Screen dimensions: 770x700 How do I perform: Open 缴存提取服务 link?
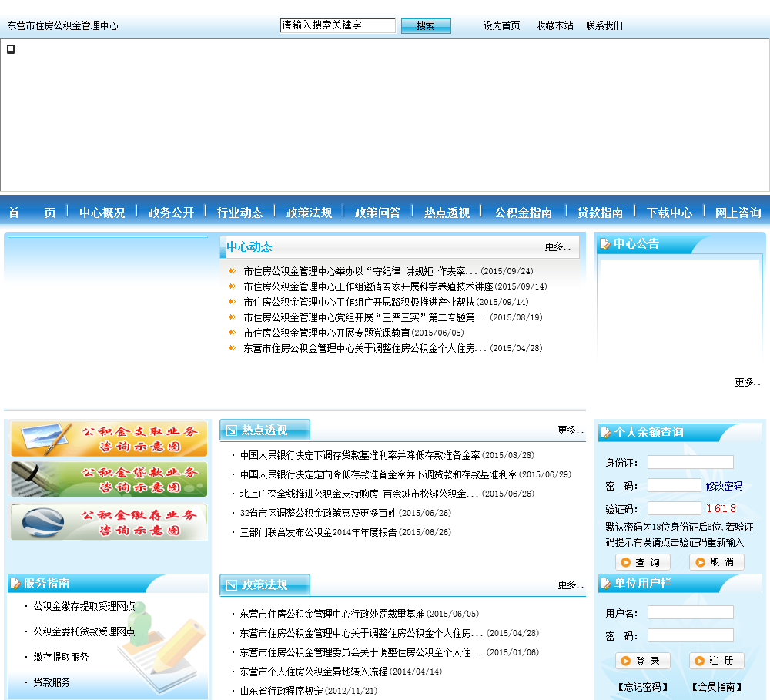pyautogui.click(x=61, y=658)
